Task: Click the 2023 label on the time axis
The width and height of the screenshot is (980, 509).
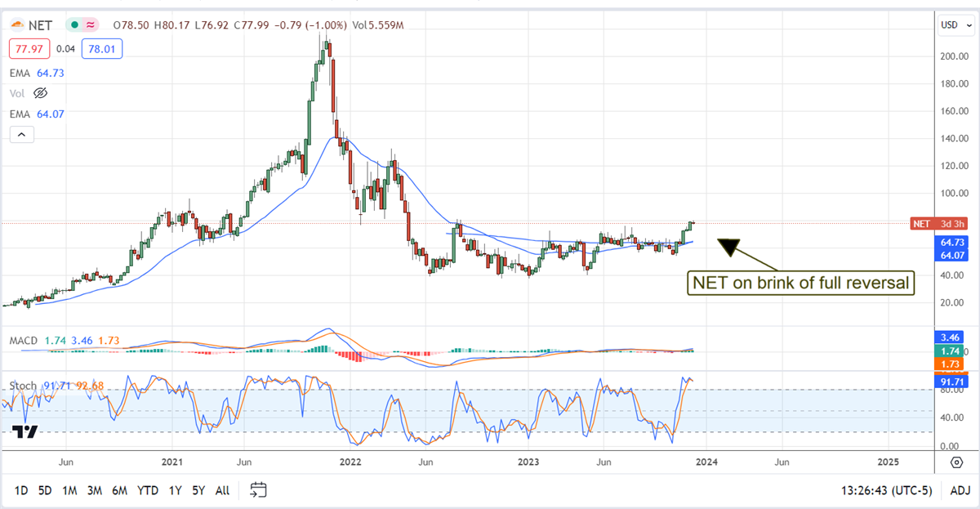Action: pos(528,462)
